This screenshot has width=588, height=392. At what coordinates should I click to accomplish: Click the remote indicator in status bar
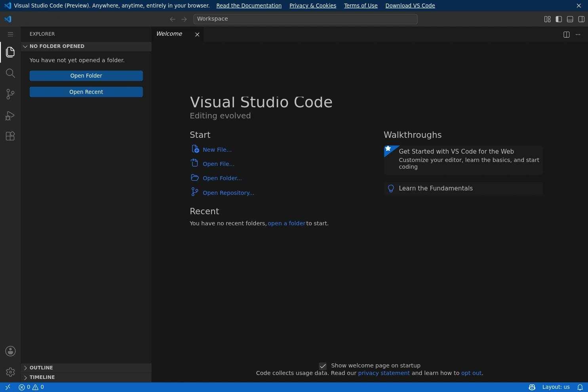8,387
